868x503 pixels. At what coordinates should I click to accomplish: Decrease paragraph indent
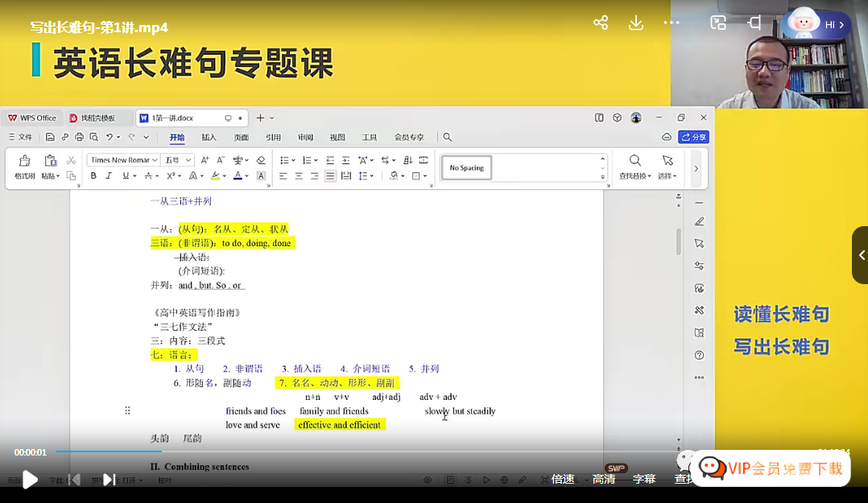tap(330, 160)
